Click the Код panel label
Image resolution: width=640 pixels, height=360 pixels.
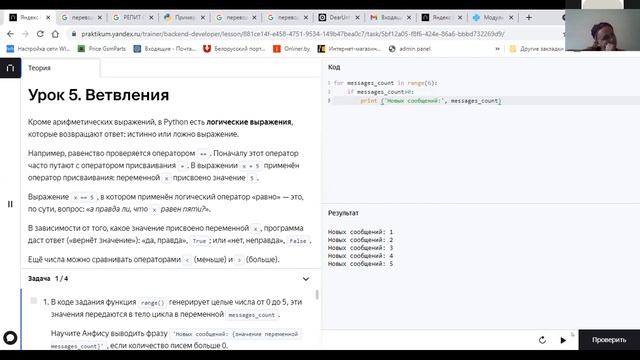[x=334, y=67]
